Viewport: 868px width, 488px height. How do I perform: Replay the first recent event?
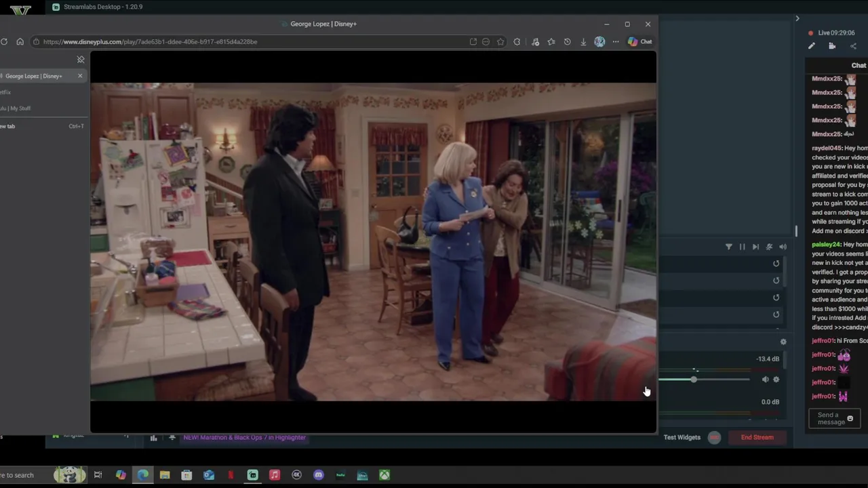pyautogui.click(x=776, y=264)
